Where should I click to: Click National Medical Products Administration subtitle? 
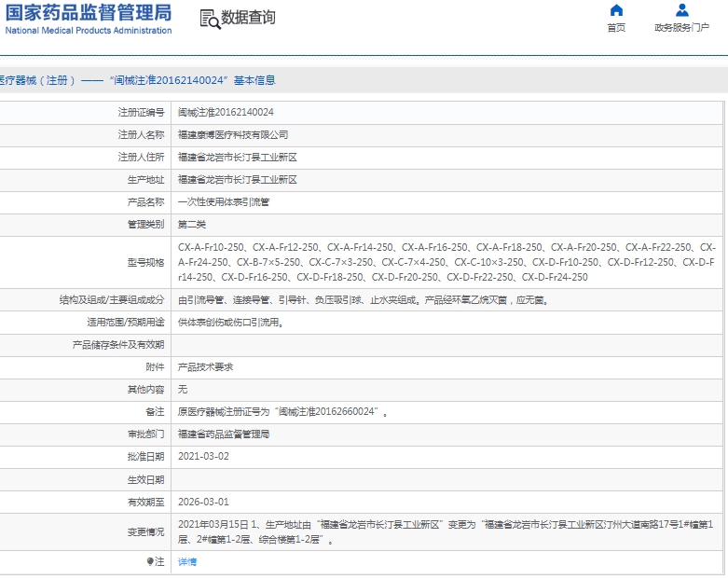[89, 31]
